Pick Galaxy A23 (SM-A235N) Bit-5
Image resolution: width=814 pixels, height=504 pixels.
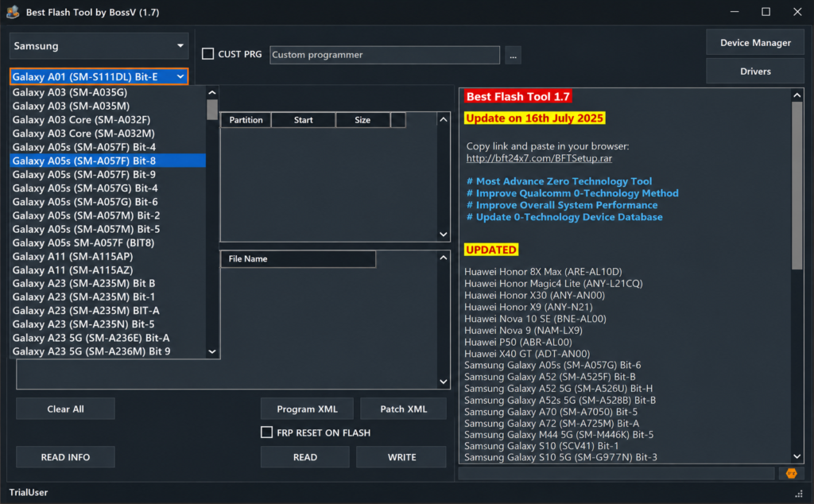click(108, 324)
